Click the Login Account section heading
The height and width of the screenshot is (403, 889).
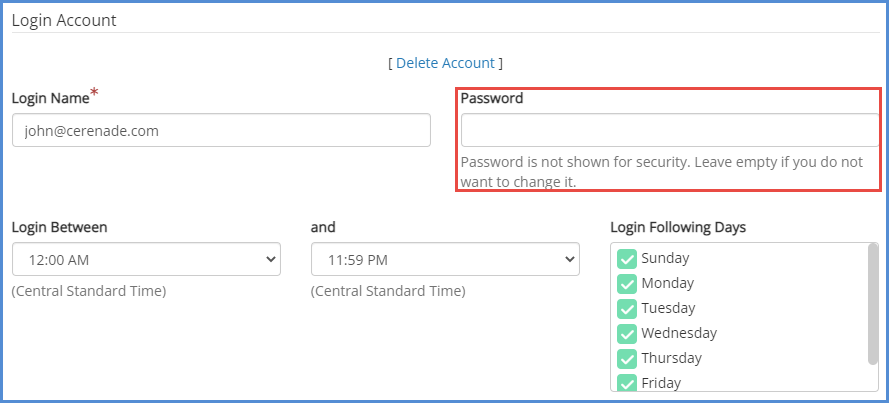click(x=64, y=20)
